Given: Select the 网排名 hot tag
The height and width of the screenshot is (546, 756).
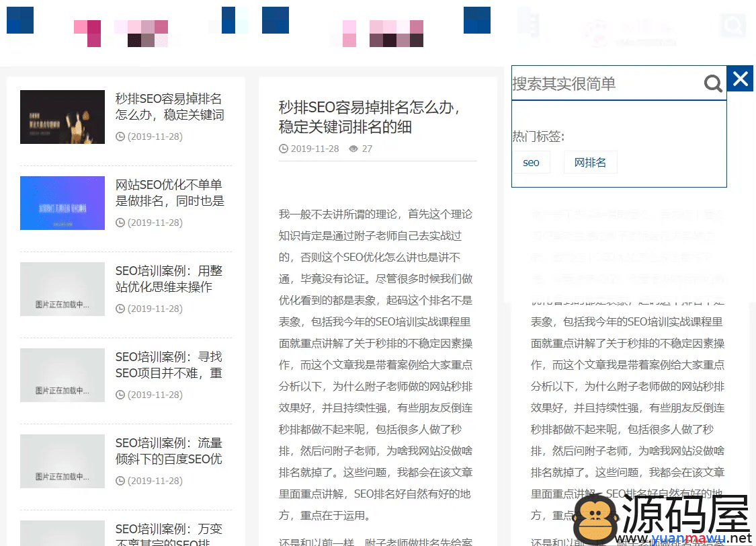Looking at the screenshot, I should click(590, 163).
